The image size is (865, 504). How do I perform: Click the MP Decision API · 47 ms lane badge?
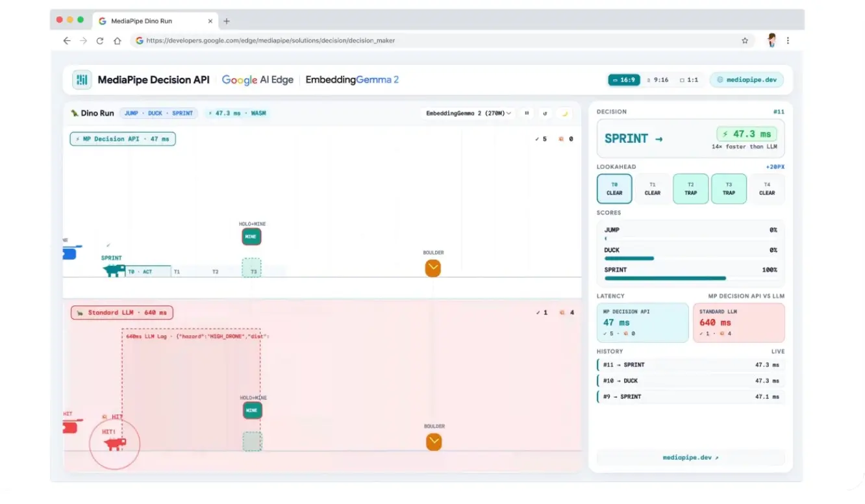point(123,139)
